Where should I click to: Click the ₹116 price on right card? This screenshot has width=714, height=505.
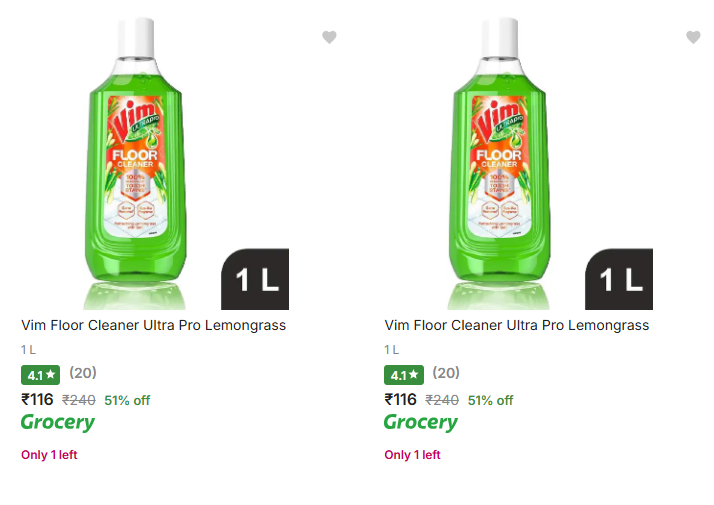pyautogui.click(x=401, y=399)
